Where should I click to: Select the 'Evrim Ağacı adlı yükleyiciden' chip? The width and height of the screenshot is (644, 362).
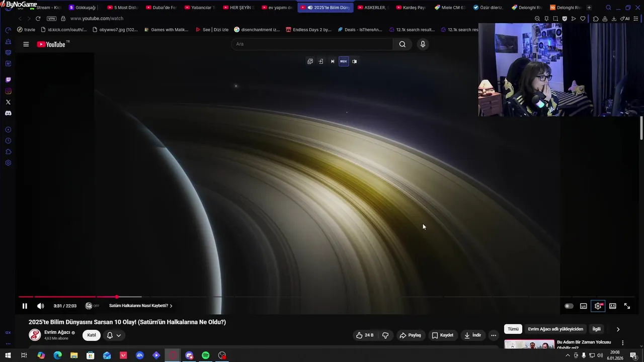pyautogui.click(x=555, y=329)
